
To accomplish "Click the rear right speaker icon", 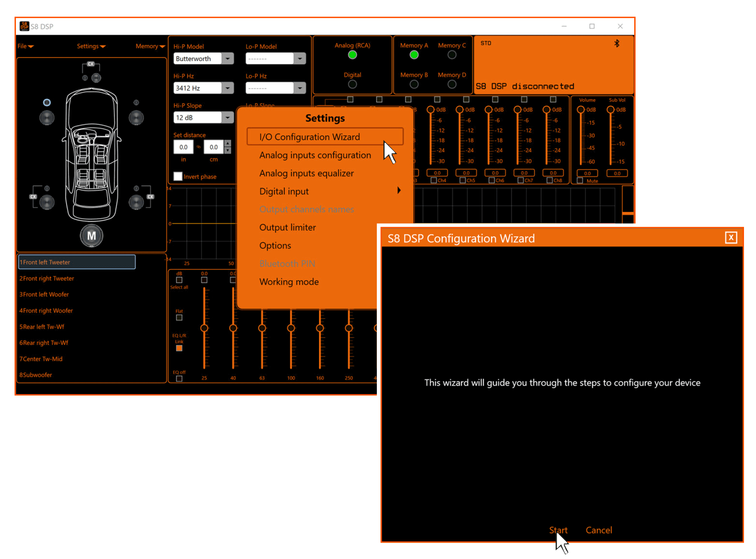I will coord(136,202).
